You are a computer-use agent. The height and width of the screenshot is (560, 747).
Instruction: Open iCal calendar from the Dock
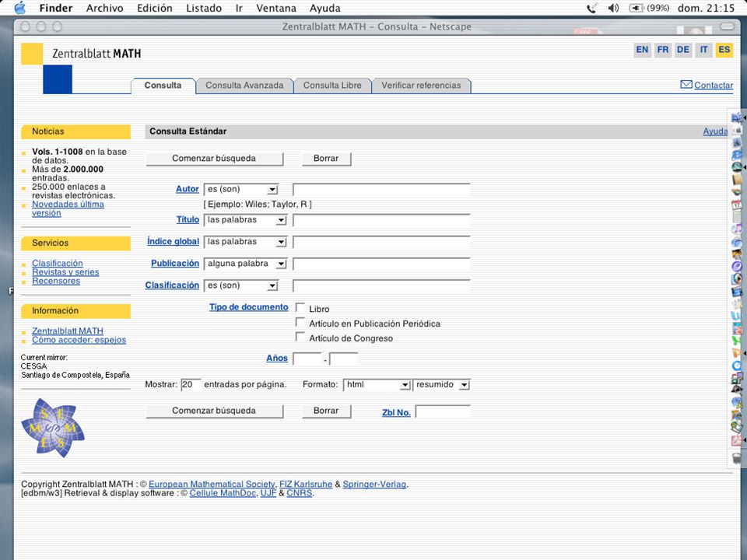(737, 206)
